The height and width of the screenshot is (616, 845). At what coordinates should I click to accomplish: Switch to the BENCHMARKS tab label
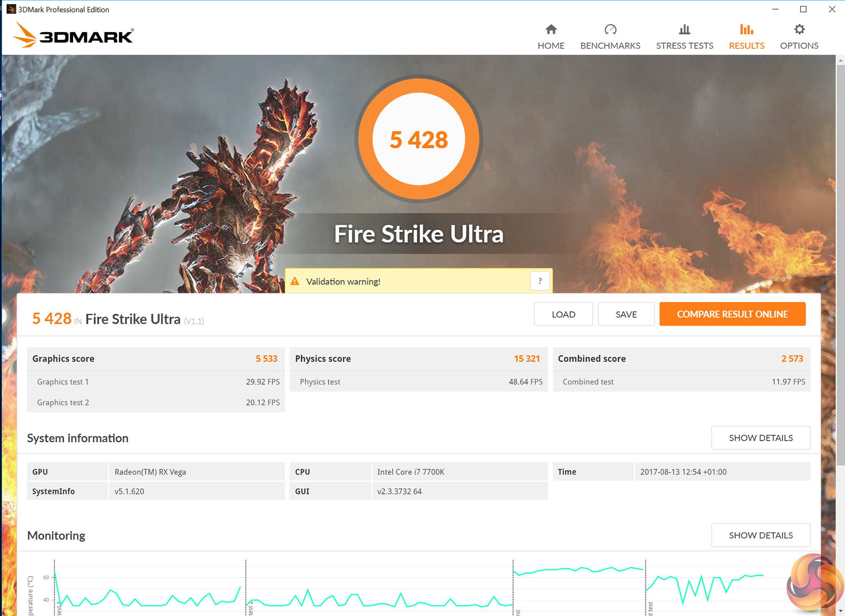[610, 46]
